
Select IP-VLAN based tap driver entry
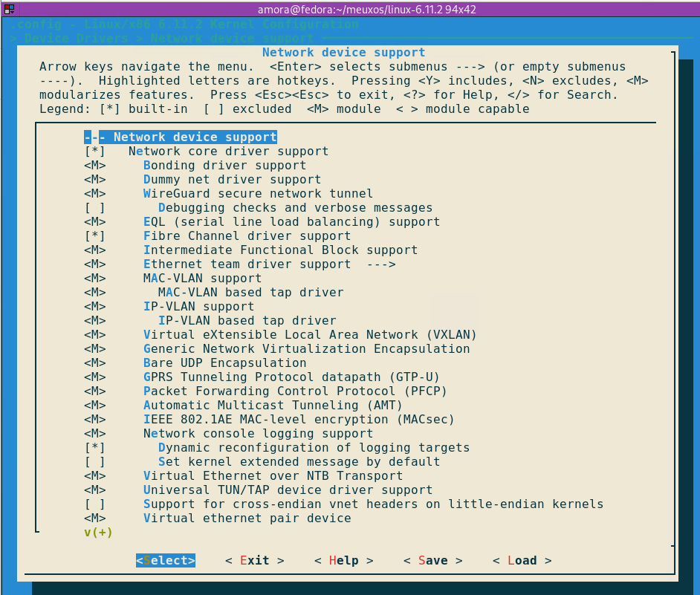click(x=247, y=321)
